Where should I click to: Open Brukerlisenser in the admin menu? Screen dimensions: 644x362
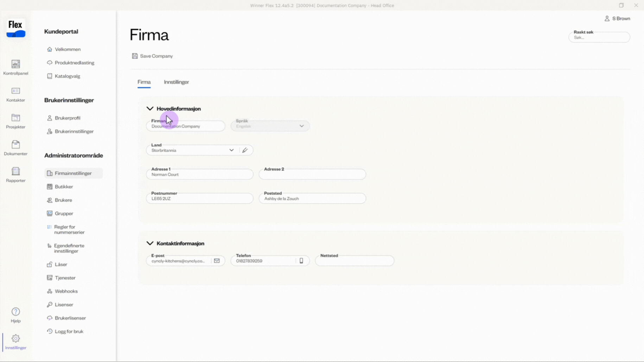pyautogui.click(x=70, y=318)
